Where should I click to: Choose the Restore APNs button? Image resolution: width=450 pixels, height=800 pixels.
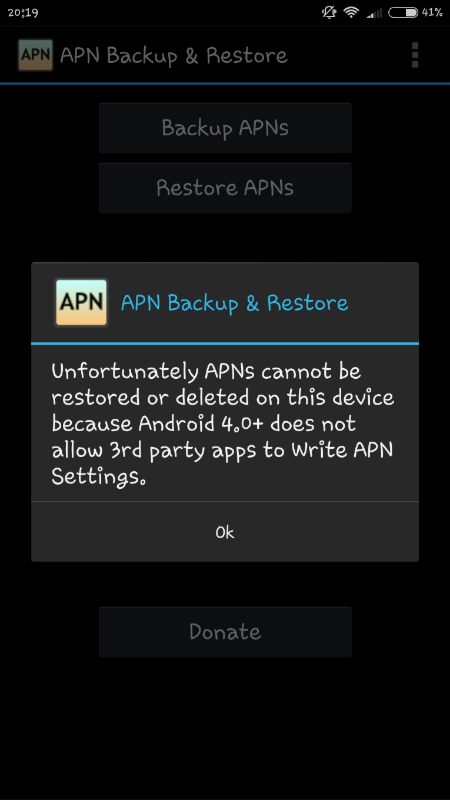(x=225, y=188)
